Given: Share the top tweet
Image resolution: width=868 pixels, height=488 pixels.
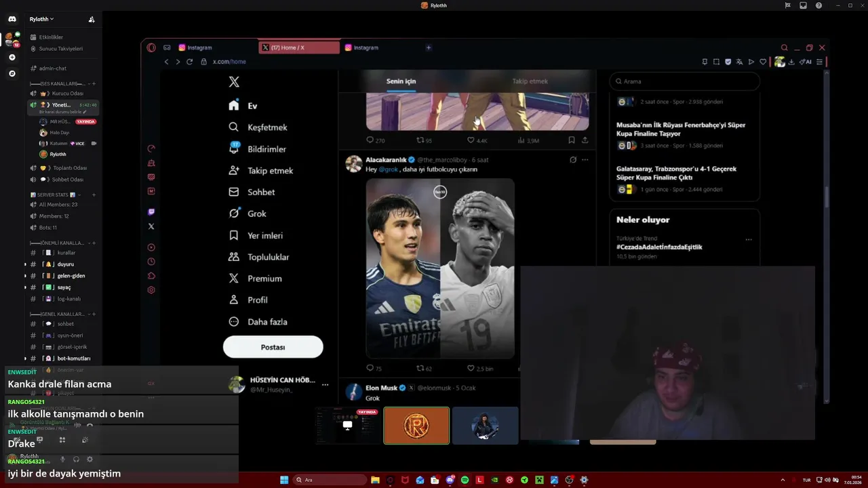Looking at the screenshot, I should click(585, 140).
